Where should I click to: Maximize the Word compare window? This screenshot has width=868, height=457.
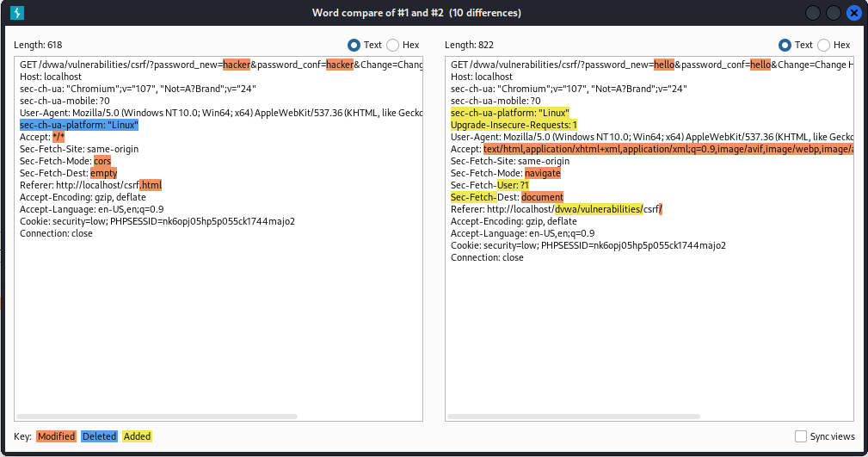point(833,13)
